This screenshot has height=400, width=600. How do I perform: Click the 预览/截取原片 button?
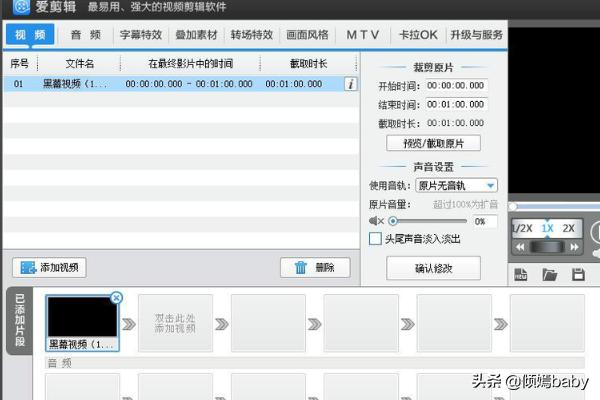pos(433,143)
